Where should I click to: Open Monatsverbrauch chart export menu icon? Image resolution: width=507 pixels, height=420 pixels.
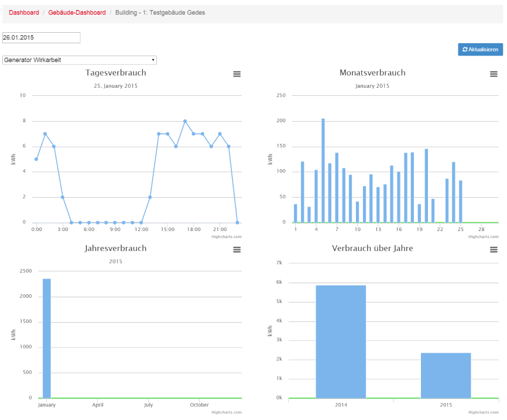pos(494,74)
